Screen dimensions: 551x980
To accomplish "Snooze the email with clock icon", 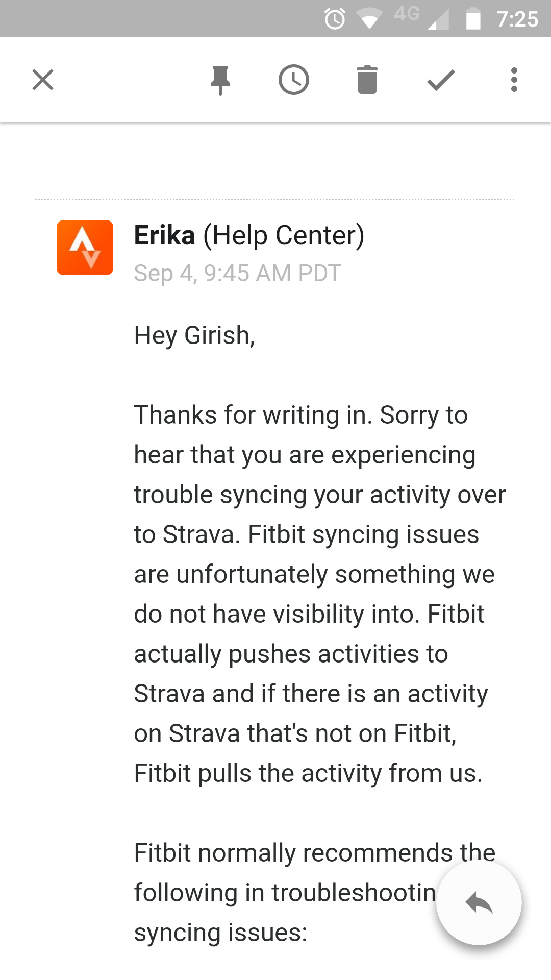I will point(294,80).
